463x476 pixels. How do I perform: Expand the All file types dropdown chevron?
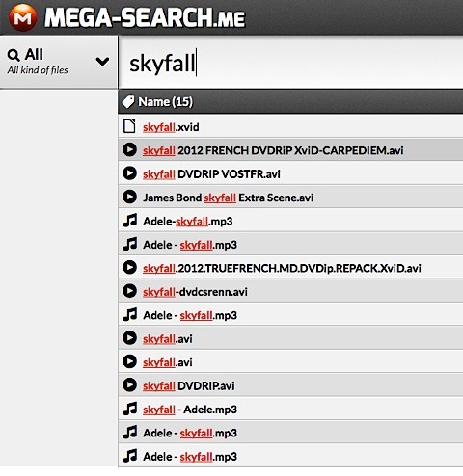point(102,61)
